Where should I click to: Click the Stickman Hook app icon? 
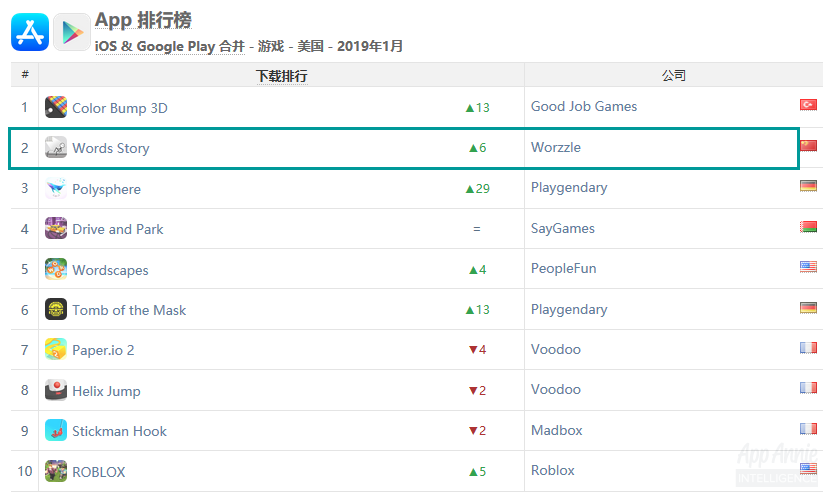pos(56,430)
